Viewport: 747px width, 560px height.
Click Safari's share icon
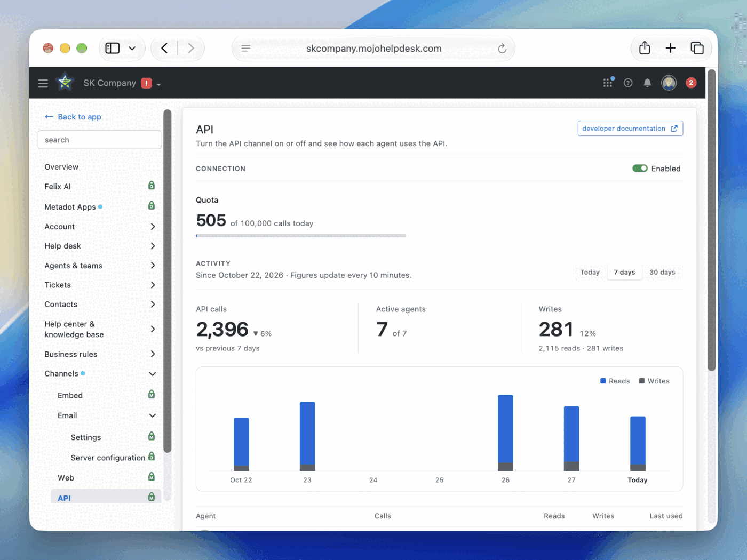[645, 48]
